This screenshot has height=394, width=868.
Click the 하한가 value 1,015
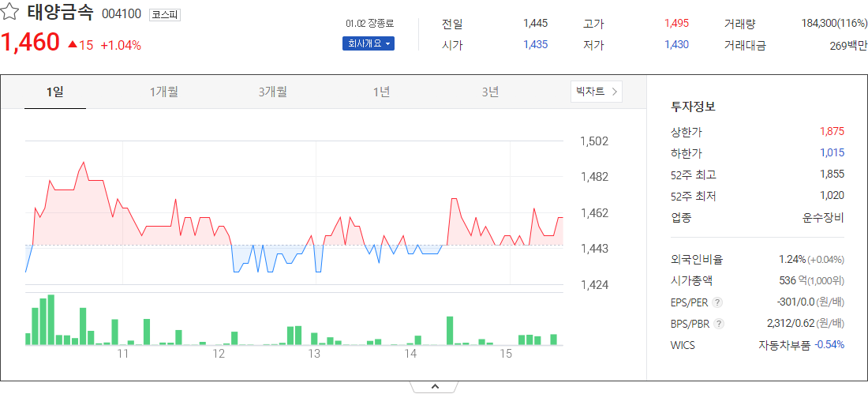coord(832,153)
